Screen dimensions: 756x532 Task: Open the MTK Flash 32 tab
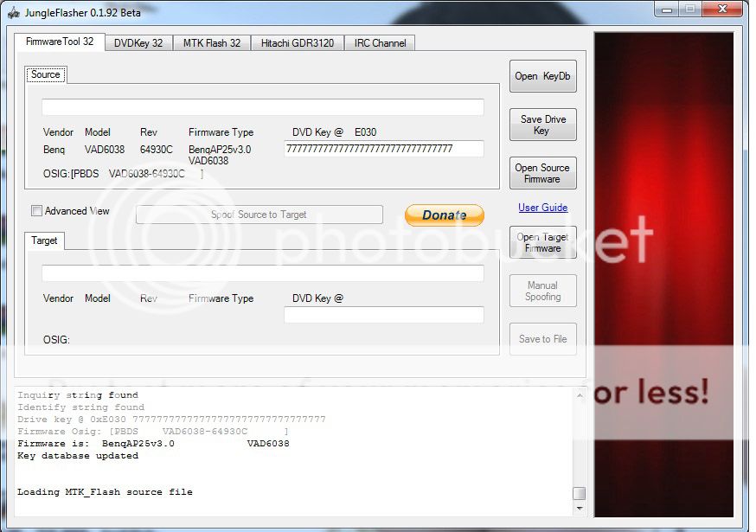click(212, 43)
